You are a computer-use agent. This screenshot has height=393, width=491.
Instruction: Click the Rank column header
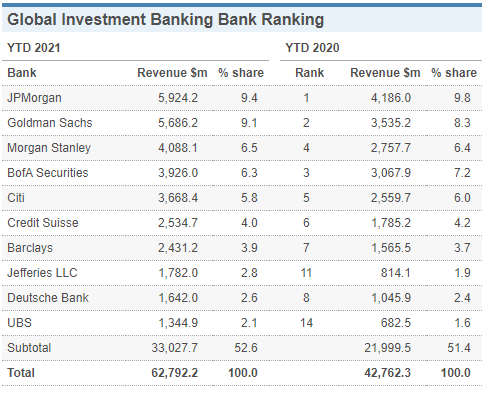click(x=309, y=73)
